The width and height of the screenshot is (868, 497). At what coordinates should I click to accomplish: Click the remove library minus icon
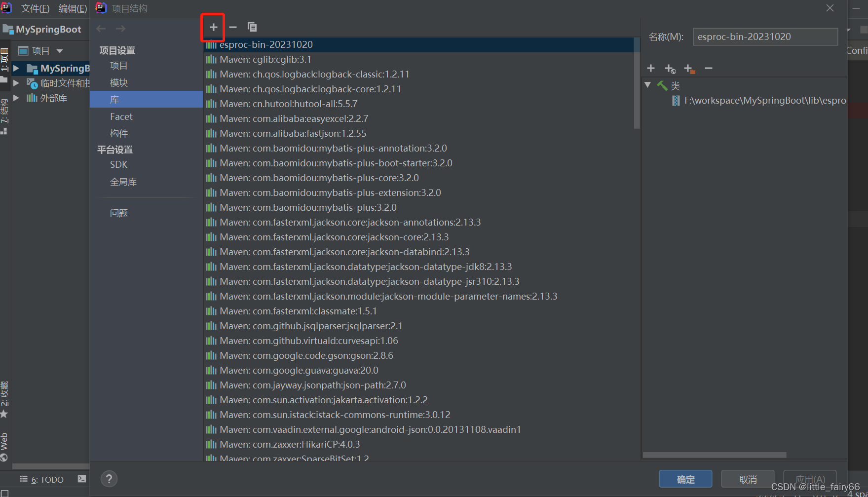(232, 27)
